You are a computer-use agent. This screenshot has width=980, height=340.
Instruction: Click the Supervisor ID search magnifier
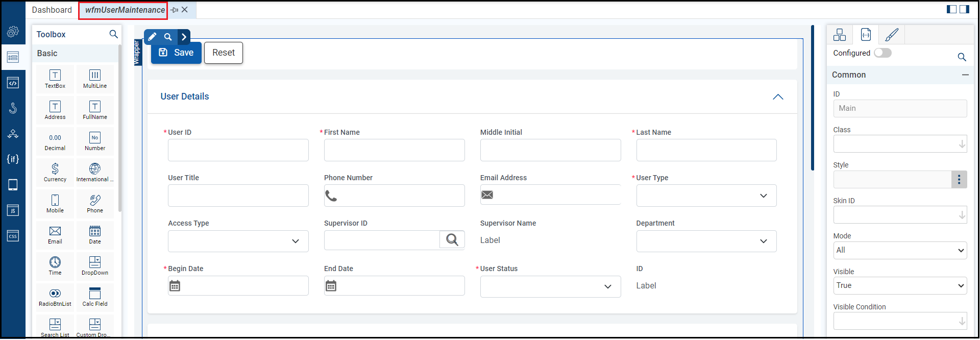pyautogui.click(x=452, y=239)
